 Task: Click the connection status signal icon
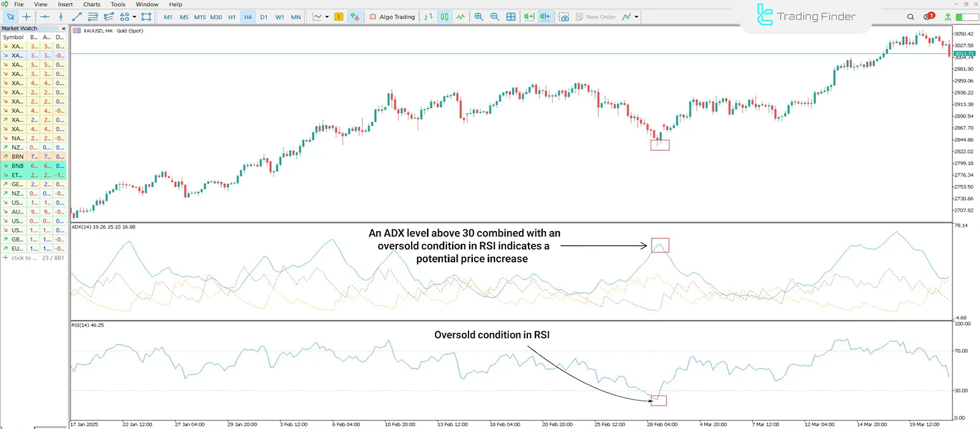tap(948, 17)
